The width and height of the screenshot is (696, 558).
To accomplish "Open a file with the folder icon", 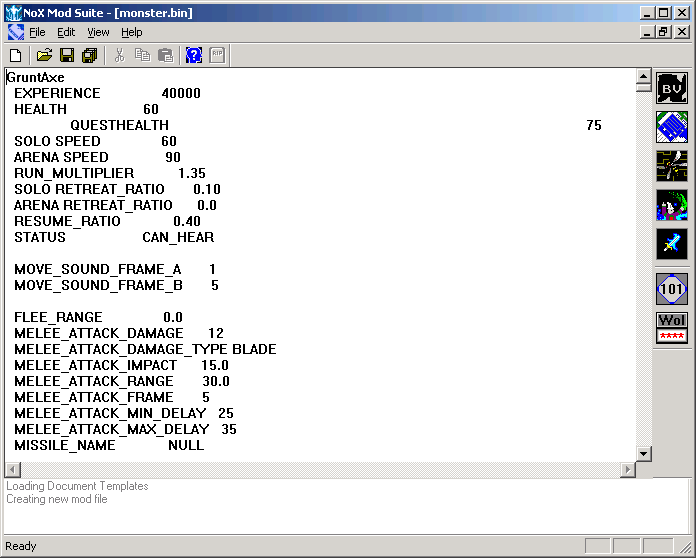I will pos(44,55).
